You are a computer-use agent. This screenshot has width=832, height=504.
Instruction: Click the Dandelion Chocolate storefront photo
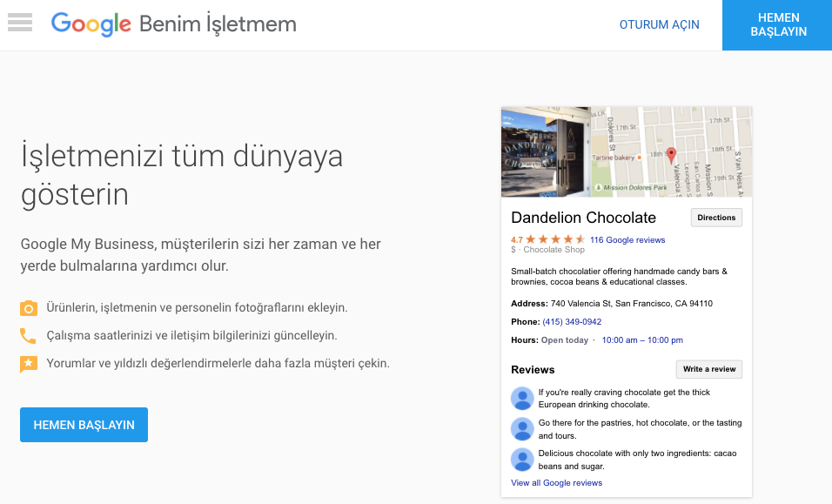[x=546, y=152]
